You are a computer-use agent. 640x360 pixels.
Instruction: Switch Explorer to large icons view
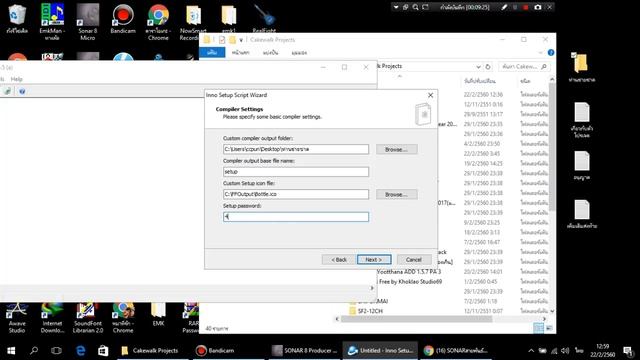[549, 328]
